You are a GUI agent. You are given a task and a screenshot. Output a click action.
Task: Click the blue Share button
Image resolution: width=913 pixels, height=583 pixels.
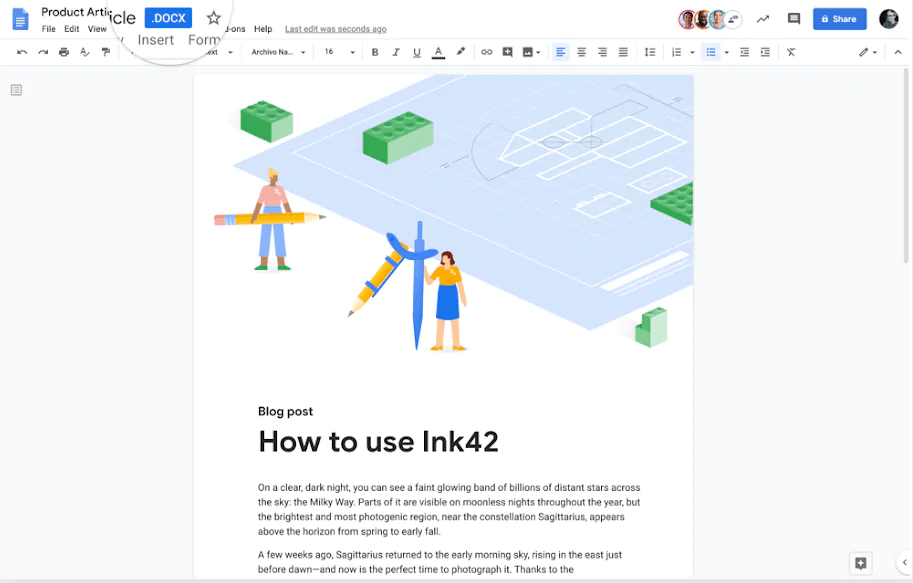pos(840,19)
